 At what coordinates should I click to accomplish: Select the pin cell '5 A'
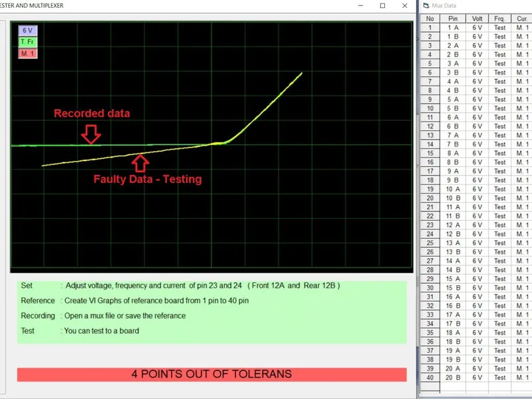pyautogui.click(x=453, y=99)
